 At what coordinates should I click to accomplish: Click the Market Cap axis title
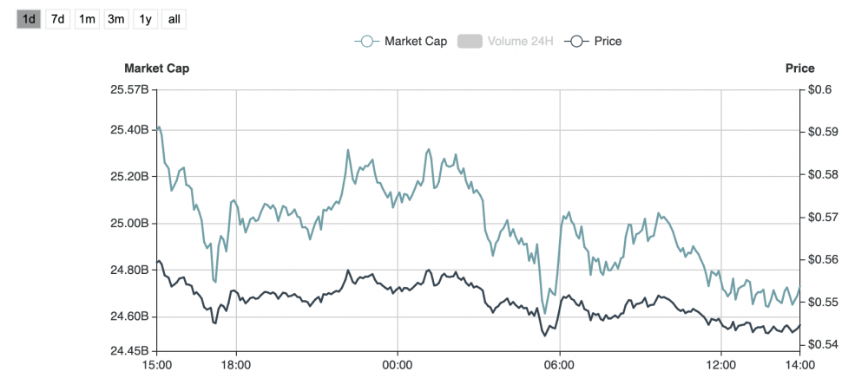[x=156, y=68]
